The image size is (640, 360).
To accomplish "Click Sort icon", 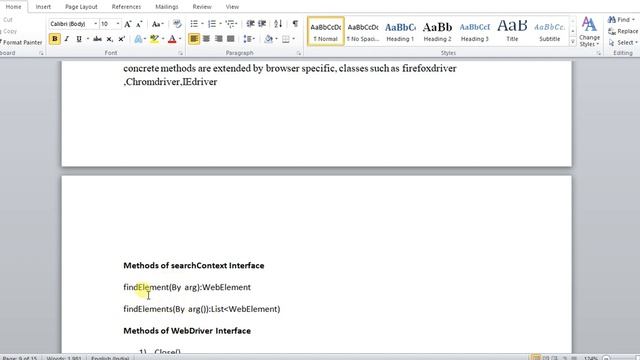I will (x=278, y=24).
